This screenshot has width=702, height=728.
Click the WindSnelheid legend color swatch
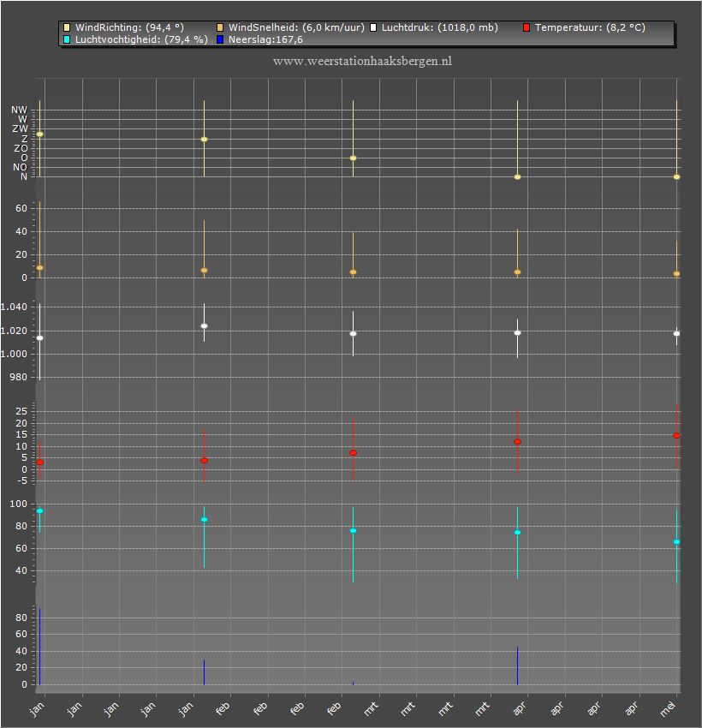pos(220,28)
